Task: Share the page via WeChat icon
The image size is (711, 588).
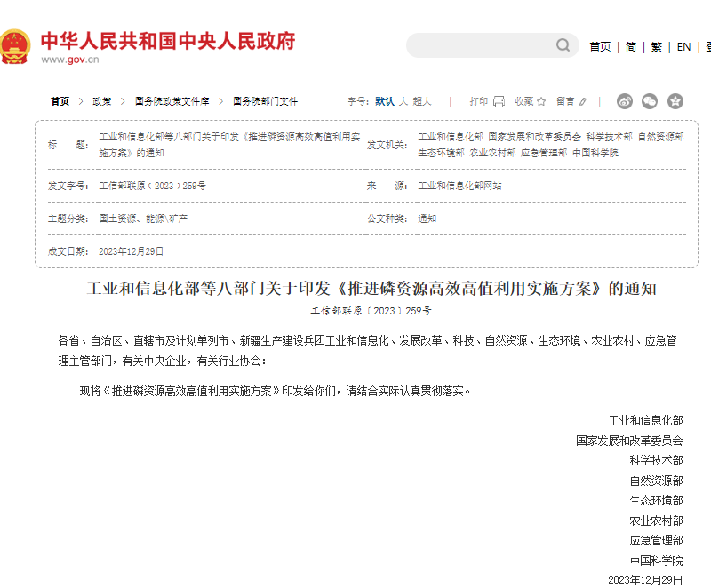Action: pyautogui.click(x=650, y=101)
